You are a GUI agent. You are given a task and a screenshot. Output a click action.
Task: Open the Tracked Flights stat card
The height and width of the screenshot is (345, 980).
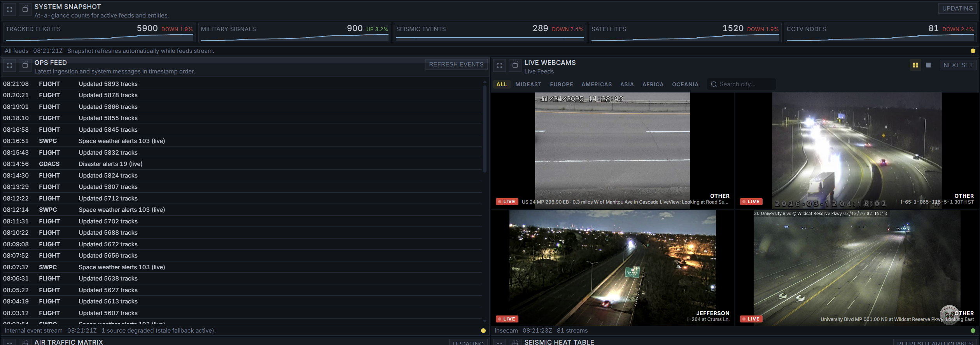pyautogui.click(x=99, y=32)
